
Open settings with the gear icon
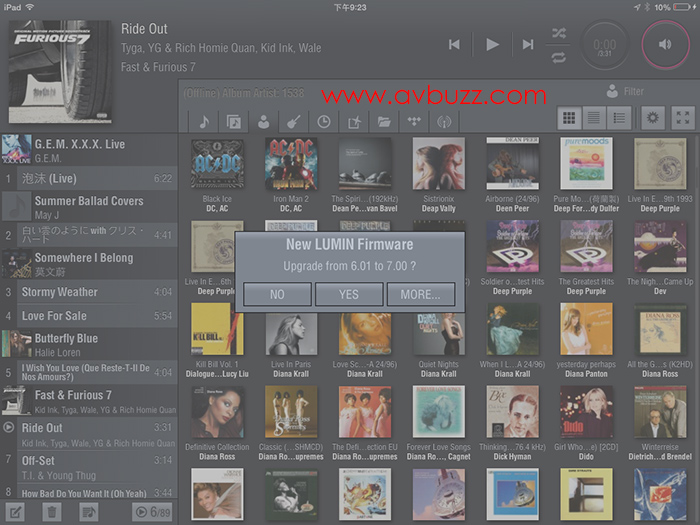[652, 118]
